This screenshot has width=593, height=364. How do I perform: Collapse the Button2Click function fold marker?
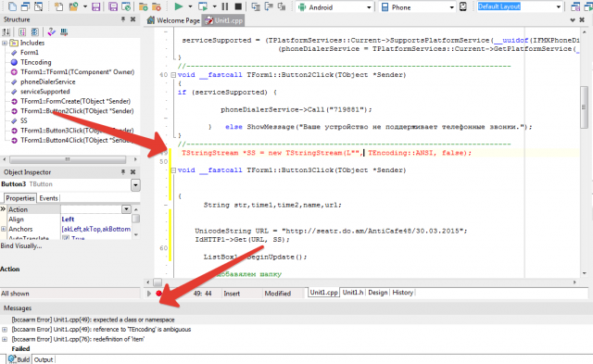tap(173, 75)
